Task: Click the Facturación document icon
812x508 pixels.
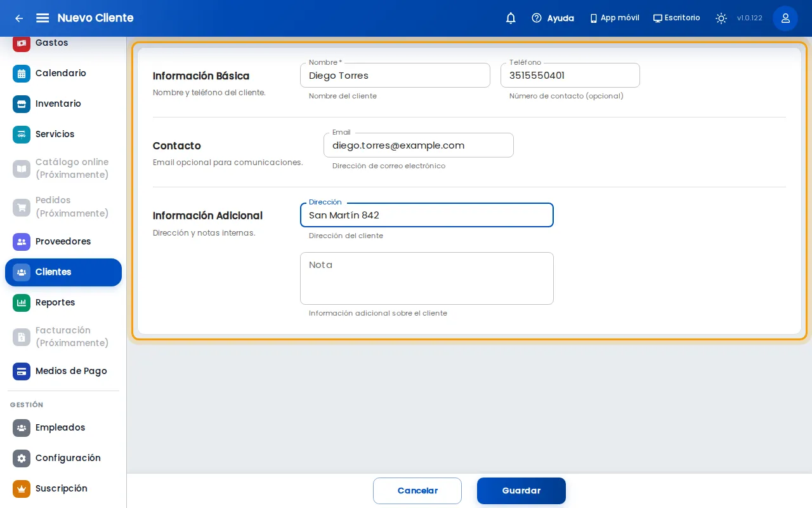Action: [x=22, y=337]
